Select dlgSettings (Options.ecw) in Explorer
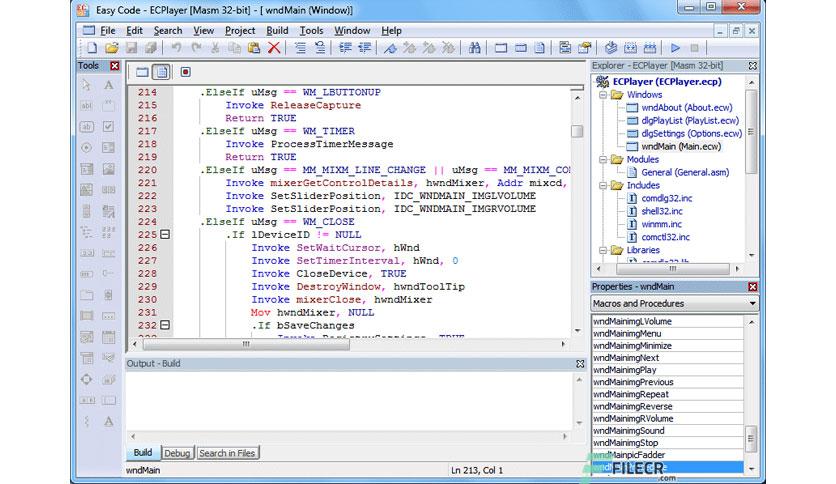The image size is (836, 484). pyautogui.click(x=692, y=133)
